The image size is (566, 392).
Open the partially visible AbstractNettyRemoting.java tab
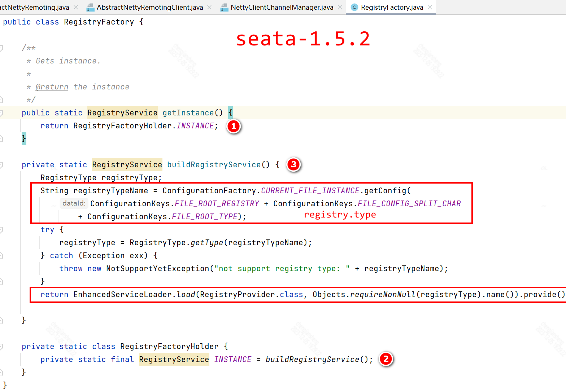[x=35, y=7]
